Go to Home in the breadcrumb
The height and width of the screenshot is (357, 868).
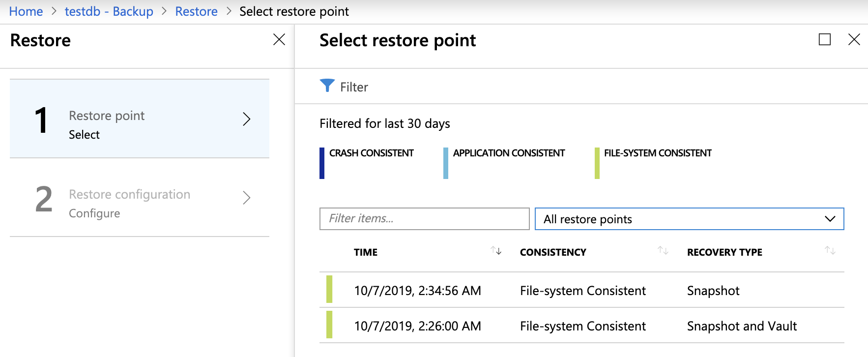[26, 11]
